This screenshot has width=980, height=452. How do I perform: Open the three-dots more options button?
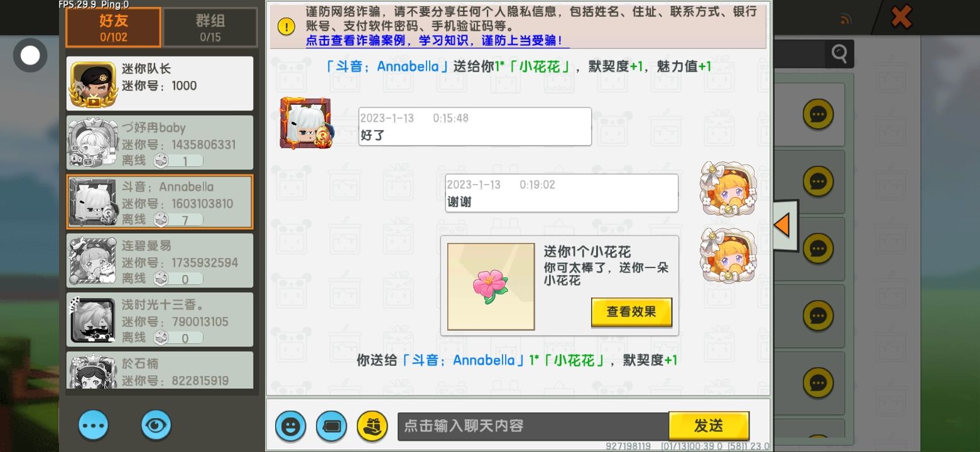pos(94,426)
